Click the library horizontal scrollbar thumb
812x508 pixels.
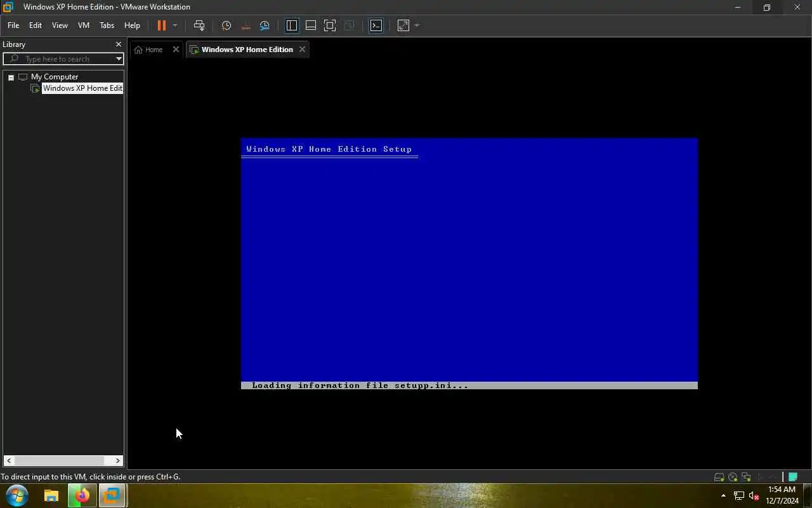point(59,460)
